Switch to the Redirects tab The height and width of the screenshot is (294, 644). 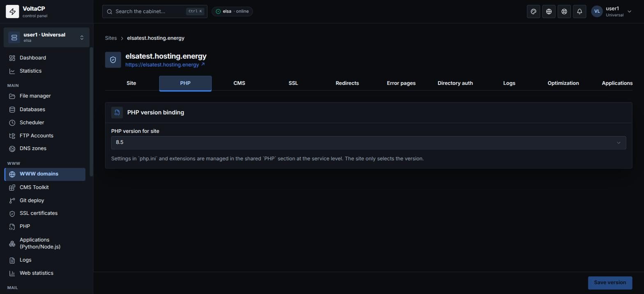347,83
